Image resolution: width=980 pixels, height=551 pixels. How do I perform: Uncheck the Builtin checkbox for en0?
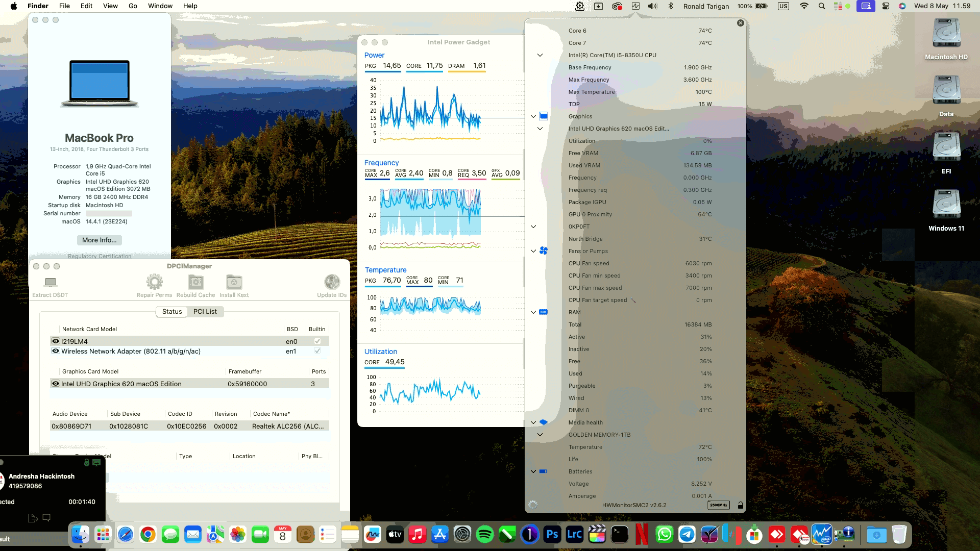318,341
